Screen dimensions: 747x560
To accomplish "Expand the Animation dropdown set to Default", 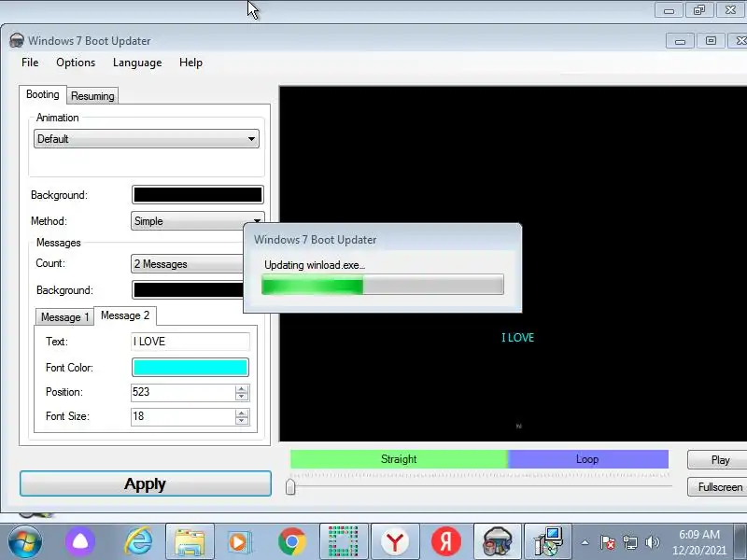I will [147, 139].
